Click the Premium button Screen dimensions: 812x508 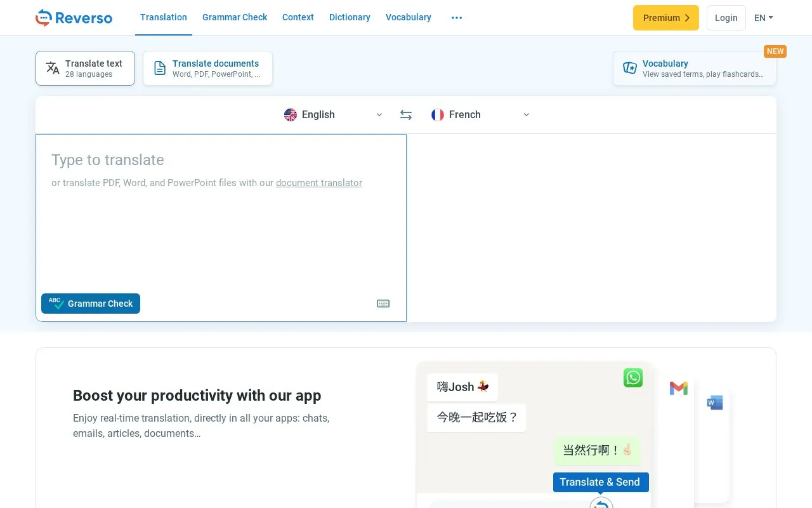(x=666, y=18)
